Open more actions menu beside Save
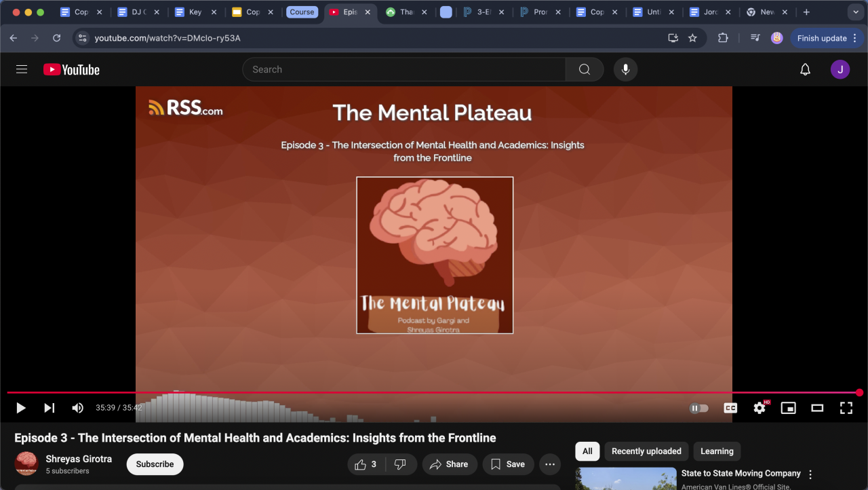868x490 pixels. point(549,464)
